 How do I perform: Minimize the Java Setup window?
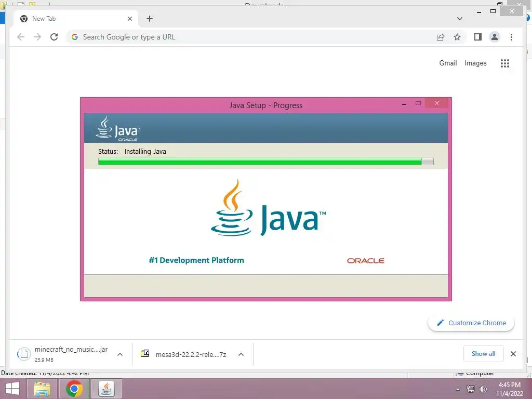point(404,103)
